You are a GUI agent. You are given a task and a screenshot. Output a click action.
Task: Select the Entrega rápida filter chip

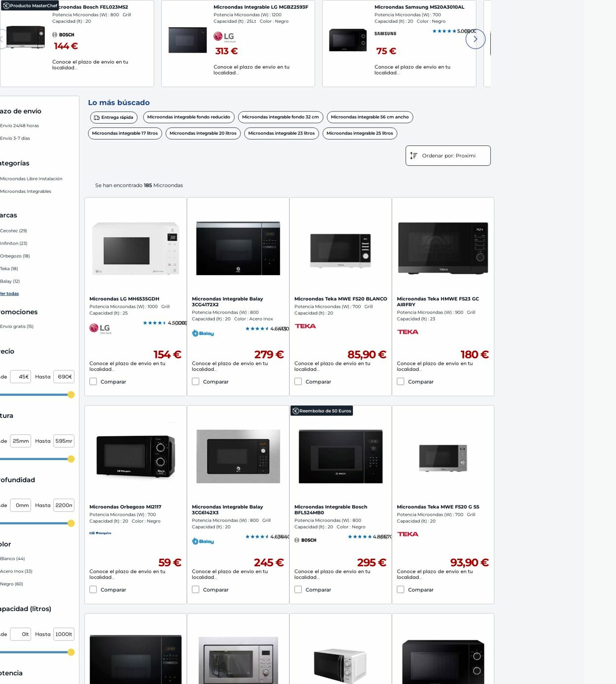pos(114,117)
